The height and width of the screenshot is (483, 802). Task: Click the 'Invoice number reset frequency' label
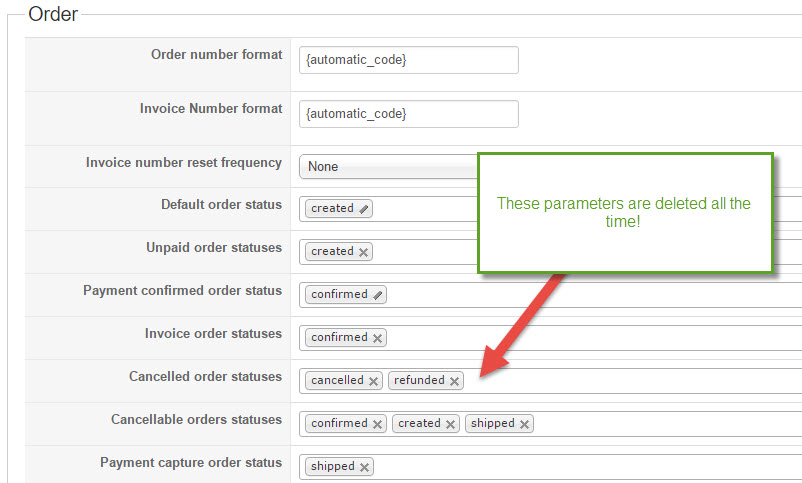(184, 163)
